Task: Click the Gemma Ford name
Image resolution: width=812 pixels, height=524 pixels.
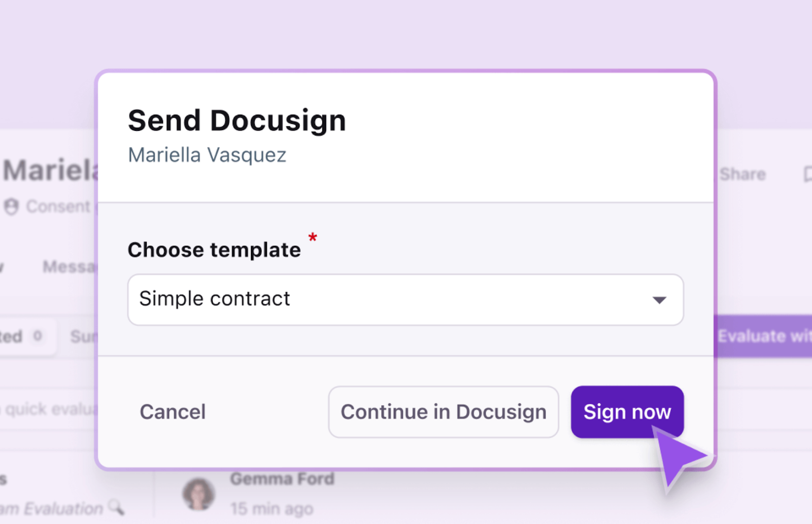Action: (x=282, y=479)
